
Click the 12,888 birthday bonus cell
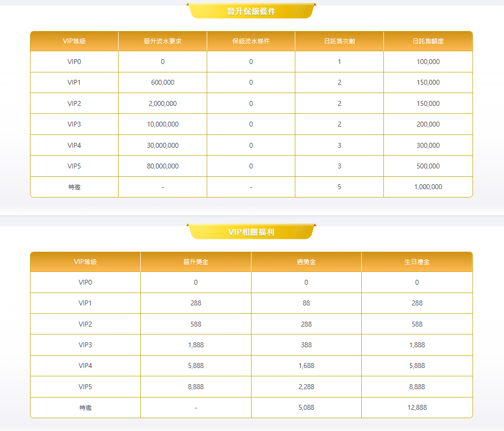417,407
